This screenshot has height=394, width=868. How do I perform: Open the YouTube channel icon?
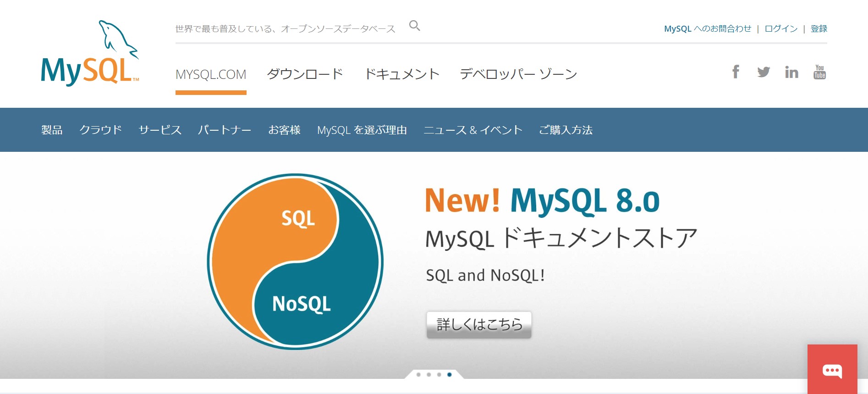[819, 72]
